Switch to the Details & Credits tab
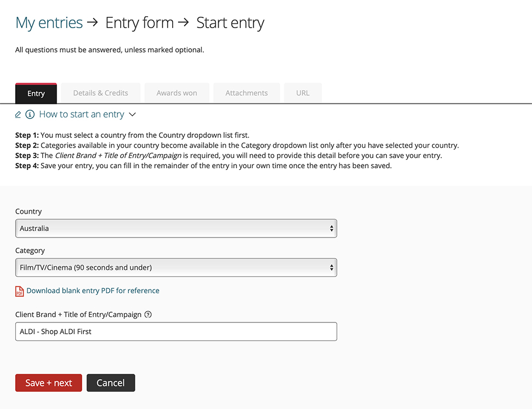The height and width of the screenshot is (409, 532). point(101,93)
